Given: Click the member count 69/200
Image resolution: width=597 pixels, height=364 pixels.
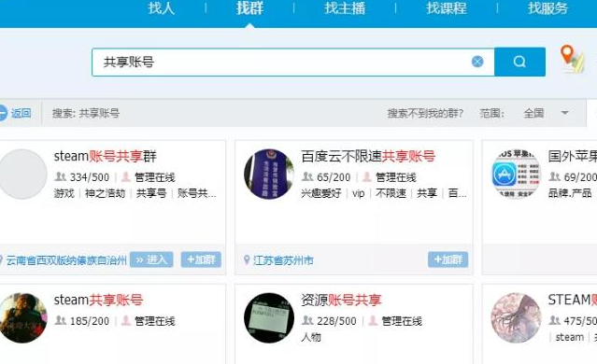Looking at the screenshot, I should click(580, 177).
